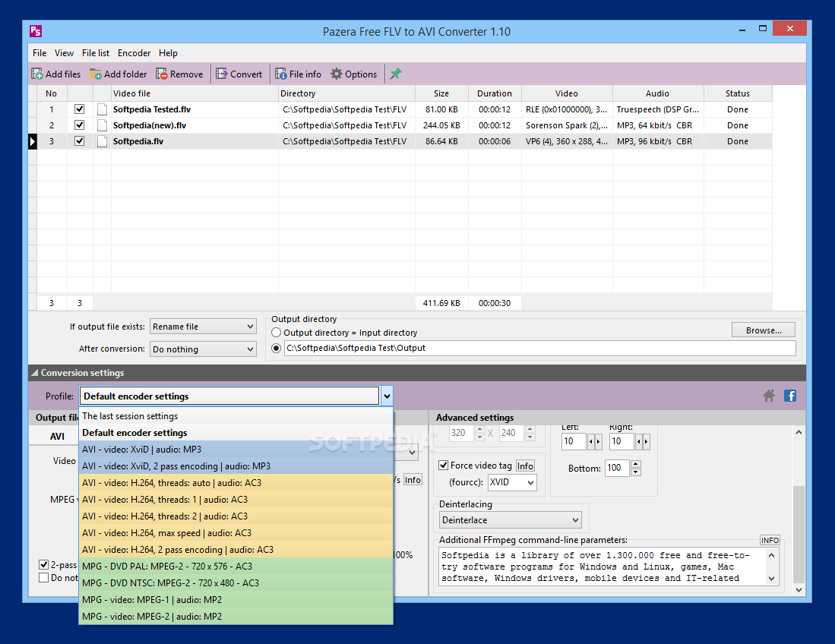Choose 'AVI - video: H.264, 2 pass encoding' profile
Image resolution: width=835 pixels, height=644 pixels.
coord(236,549)
